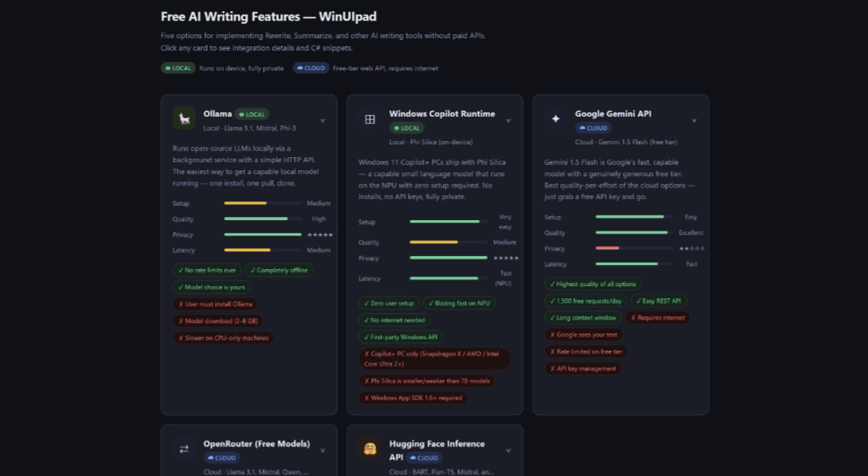Screen dimensions: 868x476
Task: Click the OpenRouter arrows icon
Action: tap(184, 449)
